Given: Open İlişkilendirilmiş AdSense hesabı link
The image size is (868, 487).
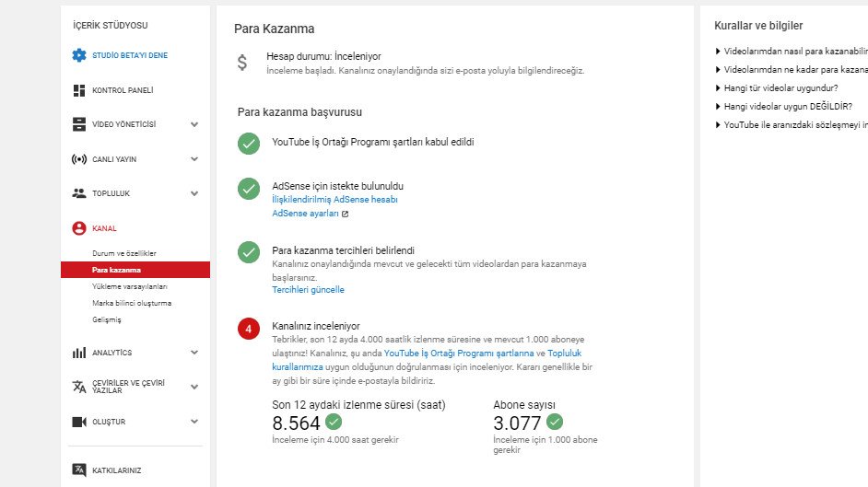Looking at the screenshot, I should click(334, 200).
